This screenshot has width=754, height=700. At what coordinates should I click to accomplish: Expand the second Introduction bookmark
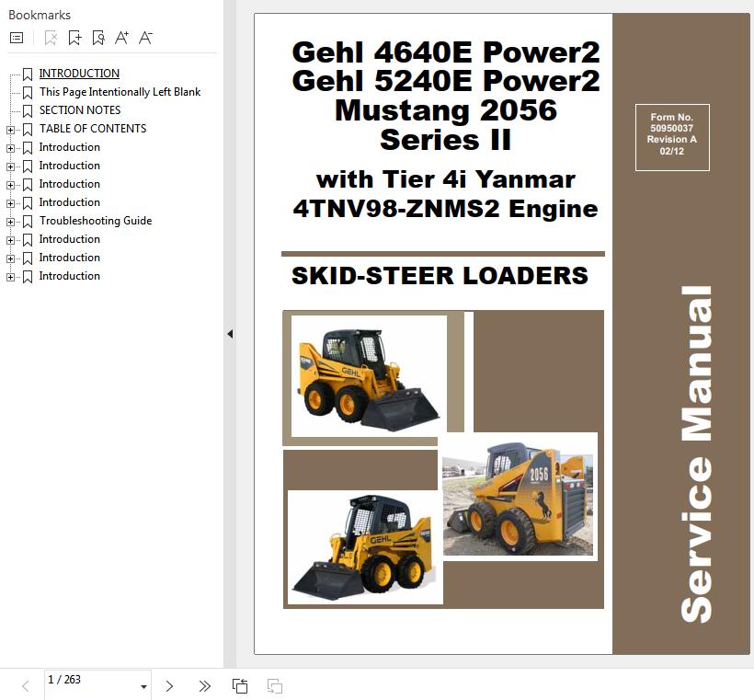tap(10, 166)
